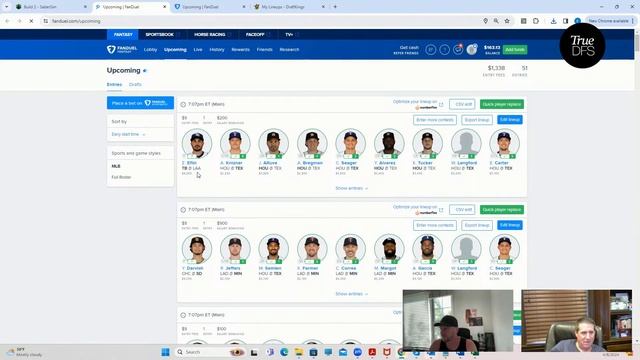Open numberFire optimize link on first lineup
This screenshot has height=360, width=640.
point(418,104)
